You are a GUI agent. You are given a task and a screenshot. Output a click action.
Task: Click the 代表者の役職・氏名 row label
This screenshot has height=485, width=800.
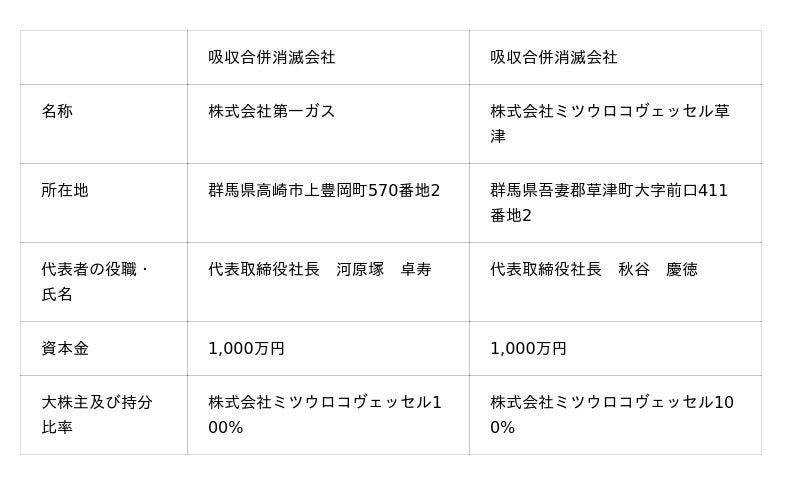94,282
